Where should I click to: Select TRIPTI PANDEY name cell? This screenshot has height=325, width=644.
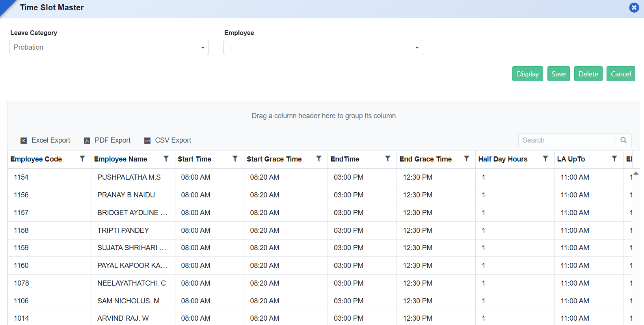(133, 230)
